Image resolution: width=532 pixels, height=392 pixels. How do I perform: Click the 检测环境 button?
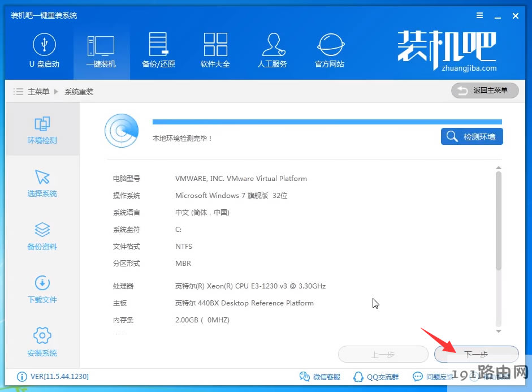pyautogui.click(x=472, y=136)
